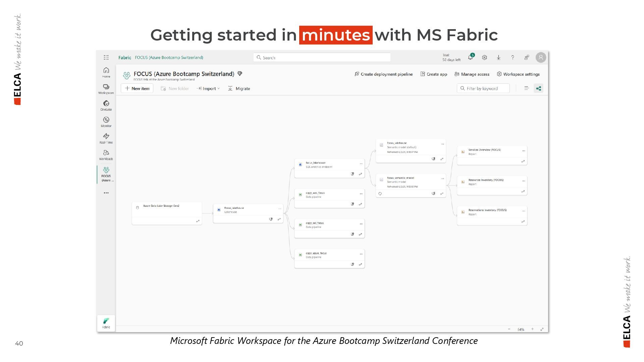The height and width of the screenshot is (362, 644).
Task: Click the notifications bell icon
Action: pos(470,57)
